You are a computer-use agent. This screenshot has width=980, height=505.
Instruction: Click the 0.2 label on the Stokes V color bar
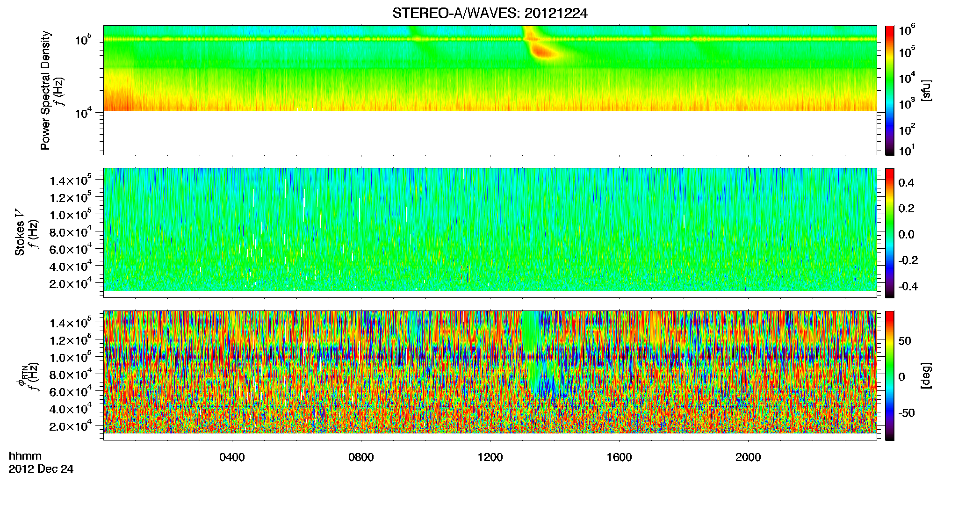pyautogui.click(x=906, y=209)
